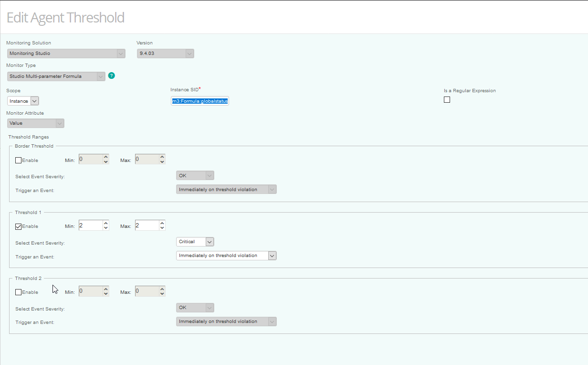Image resolution: width=588 pixels, height=365 pixels.
Task: Expand Threshold 1 Trigger an Event dropdown
Action: coord(226,256)
